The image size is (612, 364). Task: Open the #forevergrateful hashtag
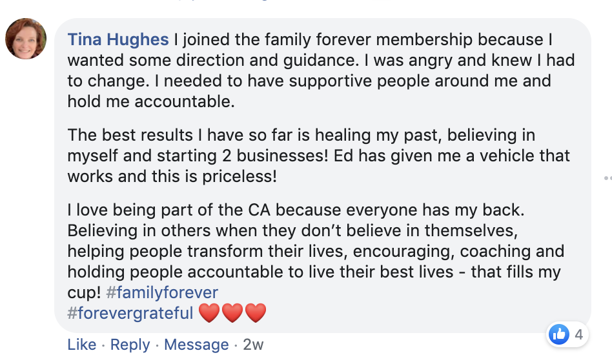pos(130,313)
